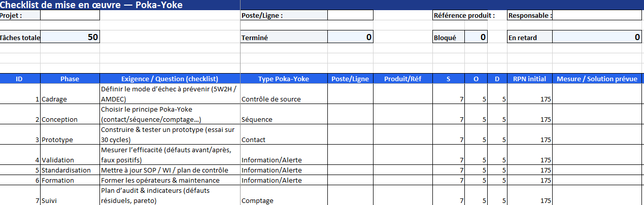Click the Exigence / Question (checklist) header

tap(170, 79)
